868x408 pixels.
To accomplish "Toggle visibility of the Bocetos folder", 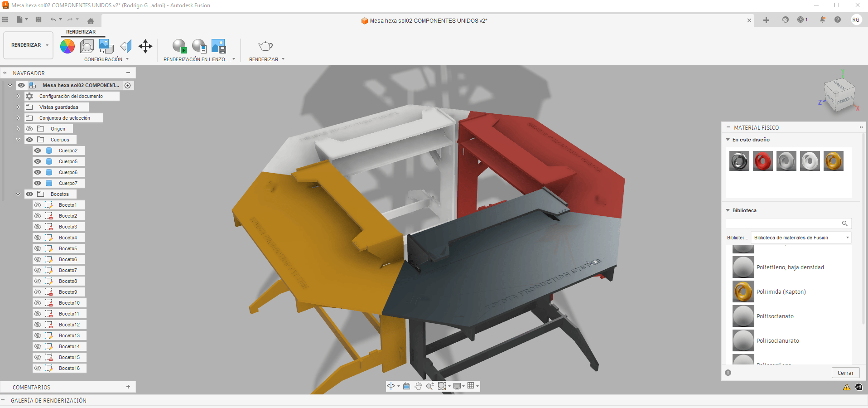I will (x=29, y=194).
